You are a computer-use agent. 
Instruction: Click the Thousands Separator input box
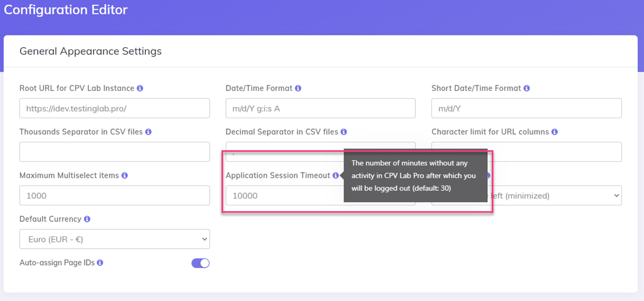tap(114, 152)
